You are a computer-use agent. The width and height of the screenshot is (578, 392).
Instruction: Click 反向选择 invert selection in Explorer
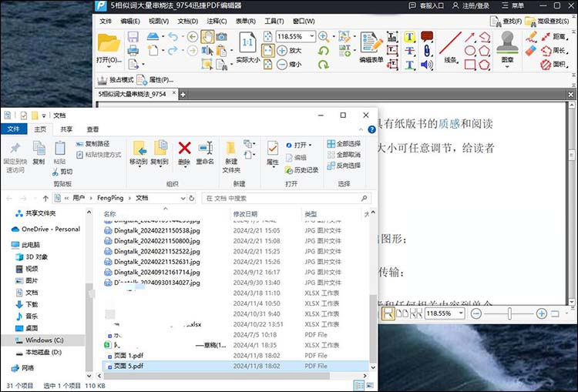coord(344,166)
